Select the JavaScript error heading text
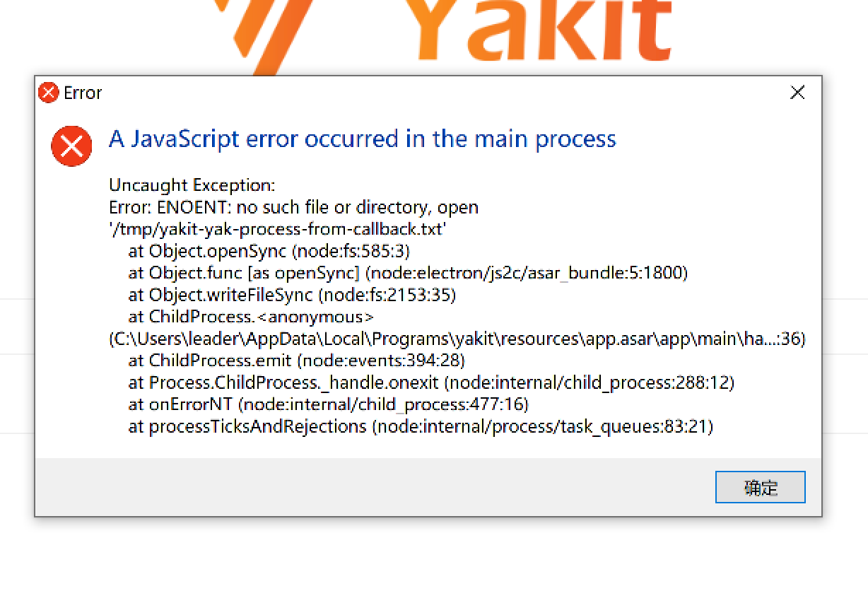The width and height of the screenshot is (868, 591). click(362, 139)
